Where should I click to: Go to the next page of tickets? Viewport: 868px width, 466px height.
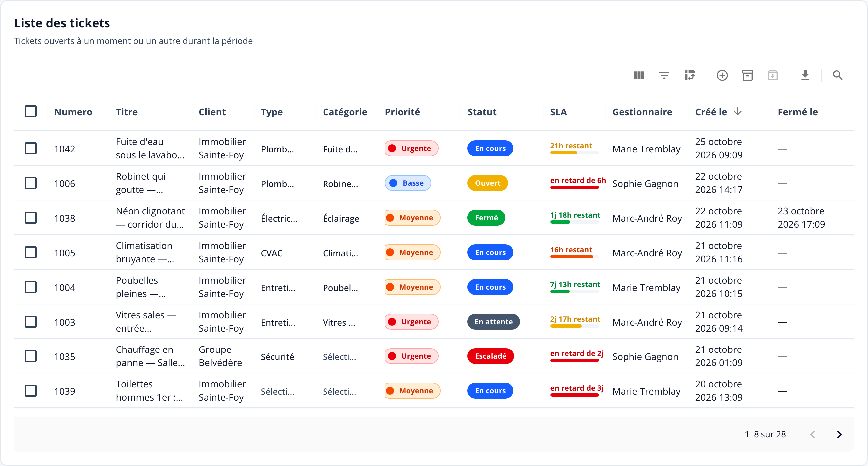click(839, 434)
